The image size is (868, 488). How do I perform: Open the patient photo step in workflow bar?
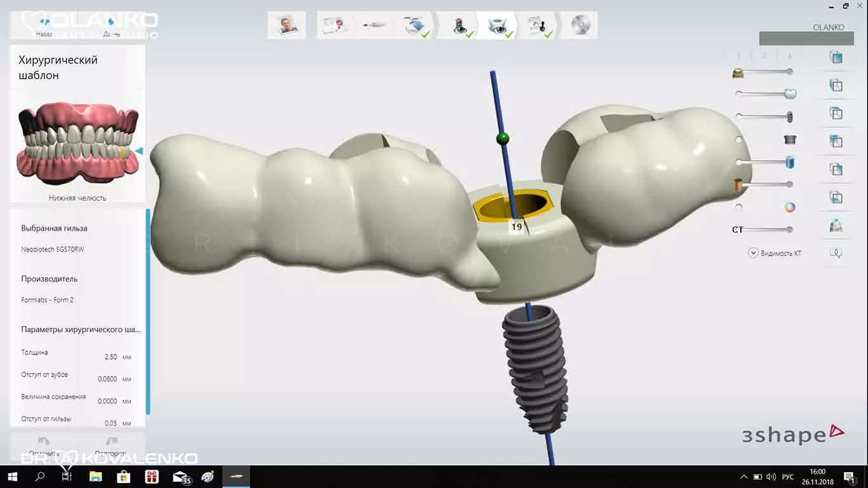pos(287,25)
